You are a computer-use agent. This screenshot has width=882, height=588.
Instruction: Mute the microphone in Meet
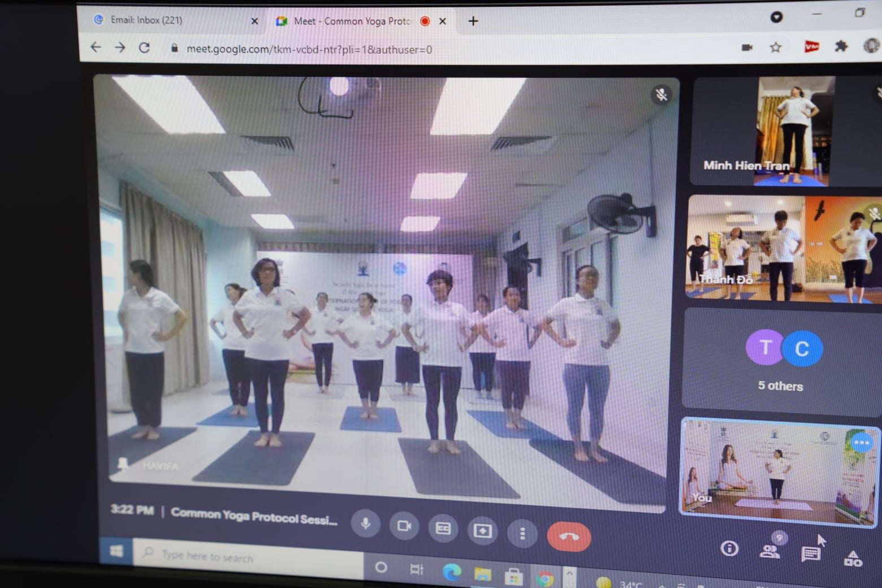point(366,524)
